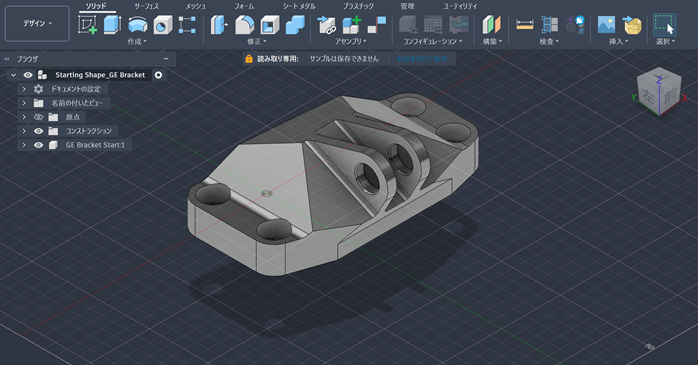Viewport: 698px width, 365px height.
Task: Switch to the サーフェス tab
Action: point(146,6)
